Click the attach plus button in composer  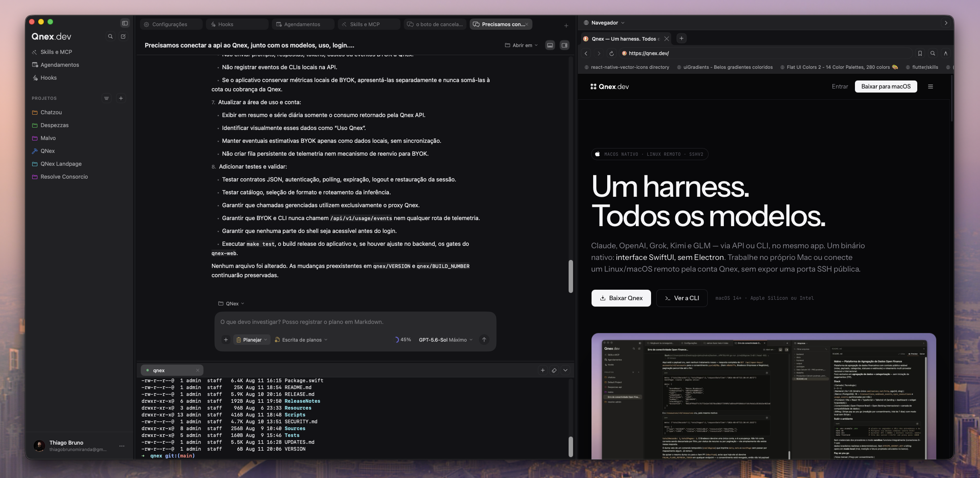pos(226,340)
